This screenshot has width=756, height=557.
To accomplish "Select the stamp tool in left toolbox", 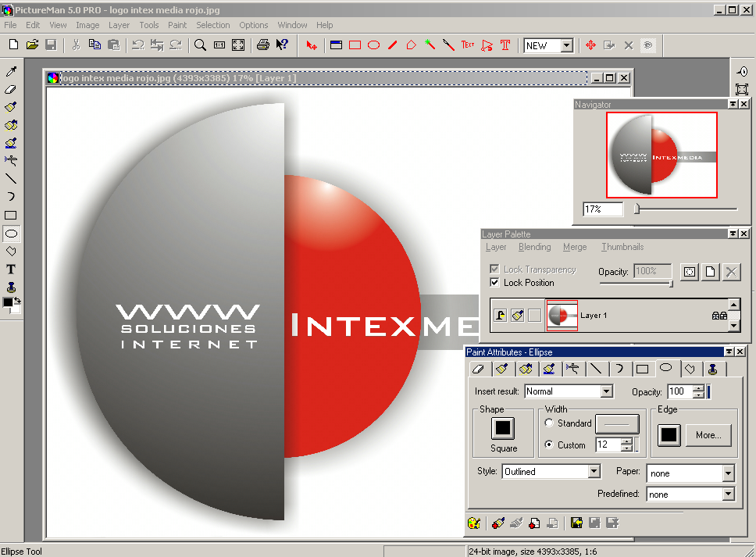I will point(11,287).
